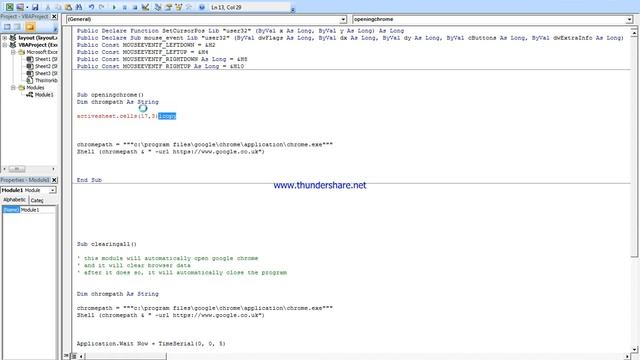The image size is (640, 360).
Task: Click the 'Sub clearingall()' code line
Action: tap(107, 244)
